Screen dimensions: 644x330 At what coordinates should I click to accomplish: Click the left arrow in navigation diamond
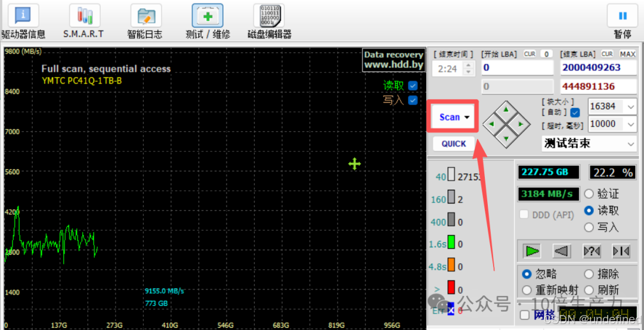491,124
